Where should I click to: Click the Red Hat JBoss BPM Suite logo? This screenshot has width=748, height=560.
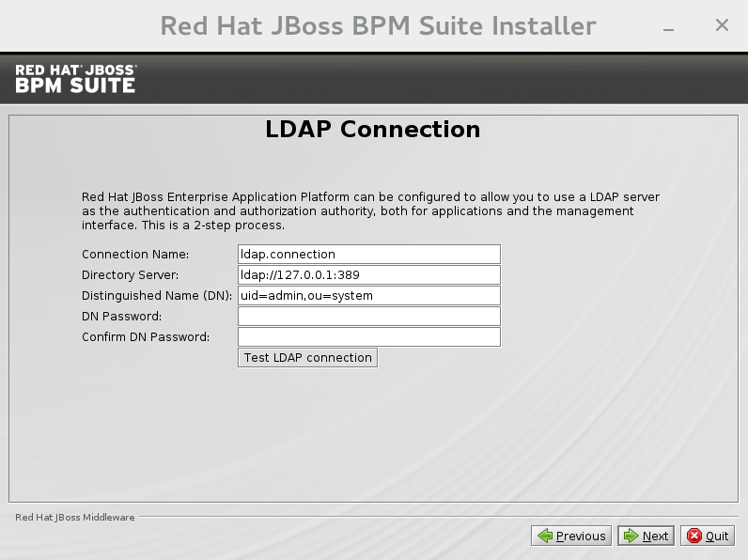[x=76, y=79]
